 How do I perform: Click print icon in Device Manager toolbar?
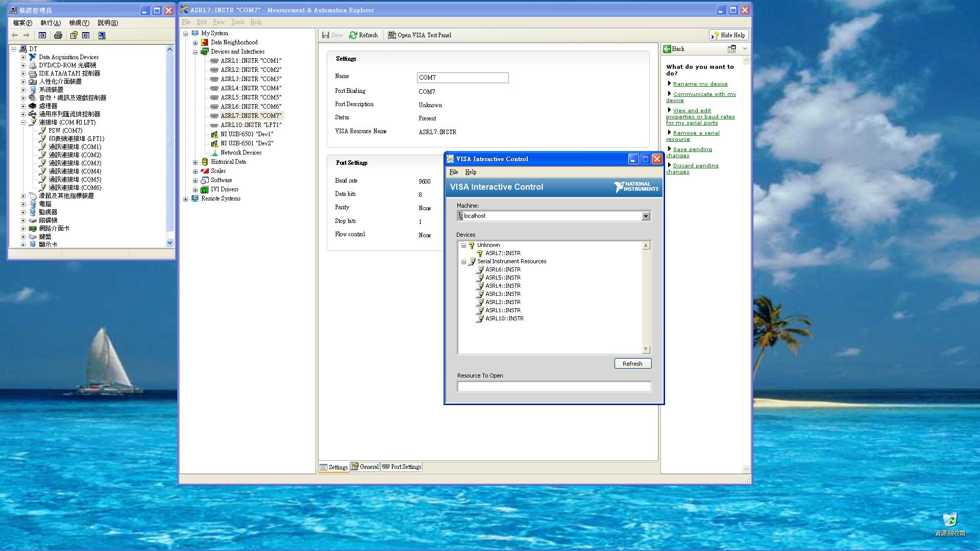58,35
